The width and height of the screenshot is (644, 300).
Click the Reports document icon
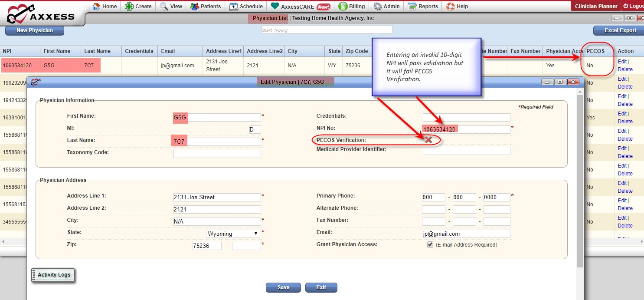pos(412,7)
